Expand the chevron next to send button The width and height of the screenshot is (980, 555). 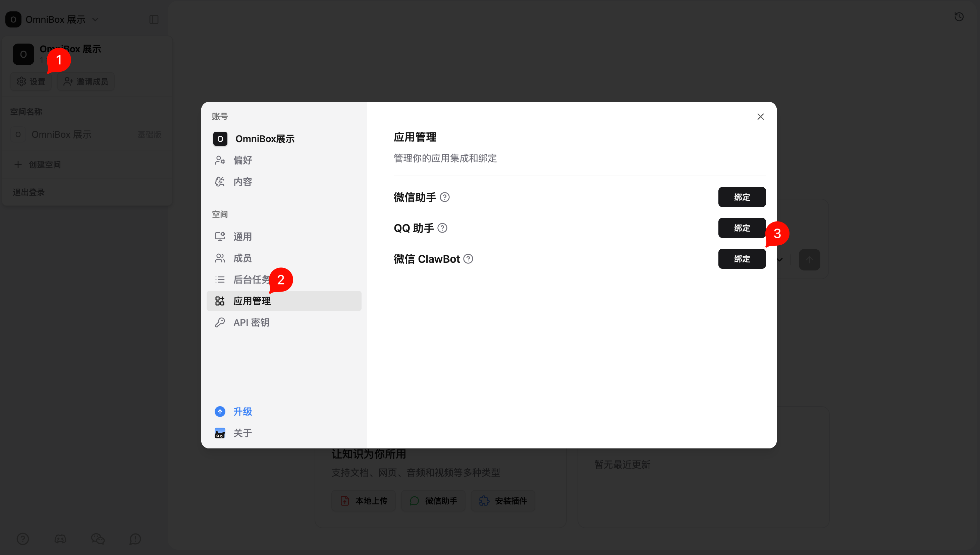pos(780,260)
